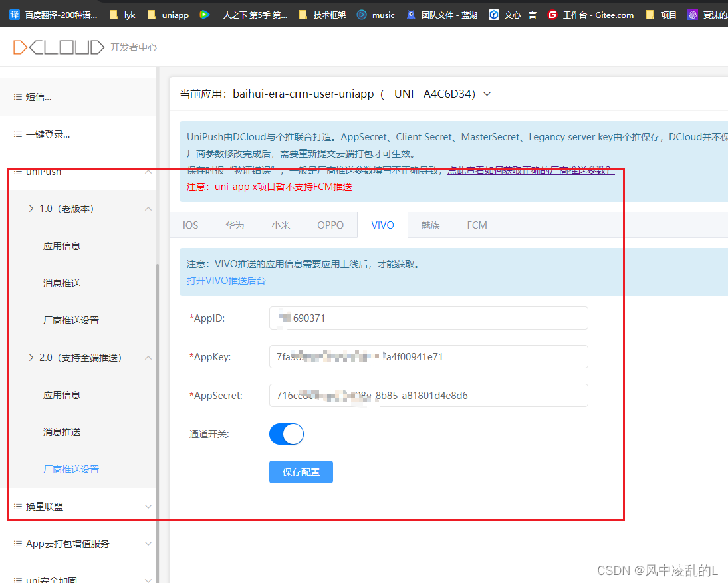Image resolution: width=728 pixels, height=583 pixels.
Task: Collapse the uniPush sidebar section
Action: [x=148, y=172]
